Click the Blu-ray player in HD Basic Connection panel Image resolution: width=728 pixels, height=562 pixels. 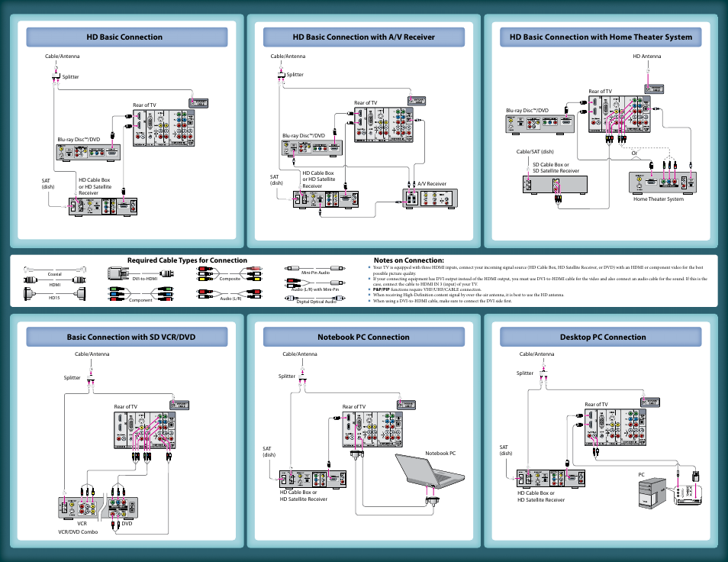coord(89,153)
